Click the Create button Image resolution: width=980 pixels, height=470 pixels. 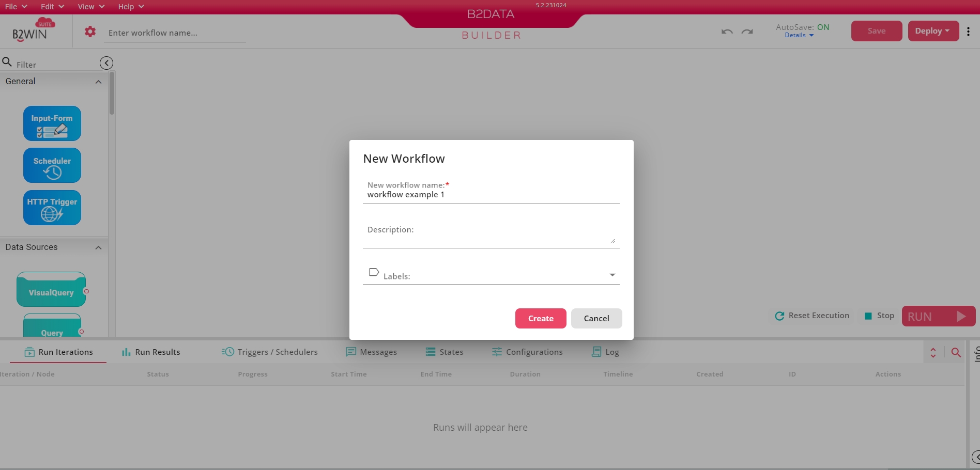click(x=541, y=319)
